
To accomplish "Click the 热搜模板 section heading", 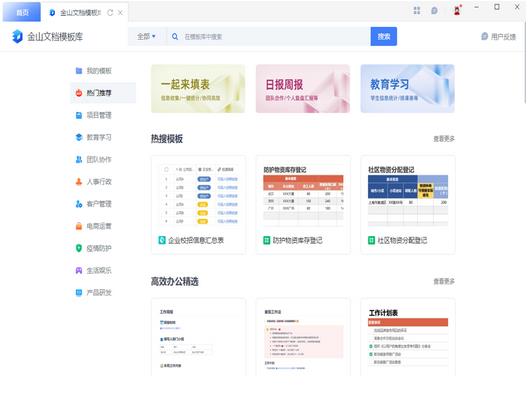I will [167, 139].
